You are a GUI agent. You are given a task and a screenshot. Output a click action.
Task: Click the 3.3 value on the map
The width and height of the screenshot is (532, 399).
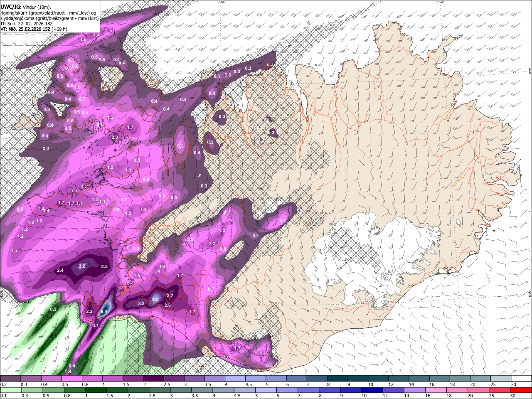click(x=141, y=303)
